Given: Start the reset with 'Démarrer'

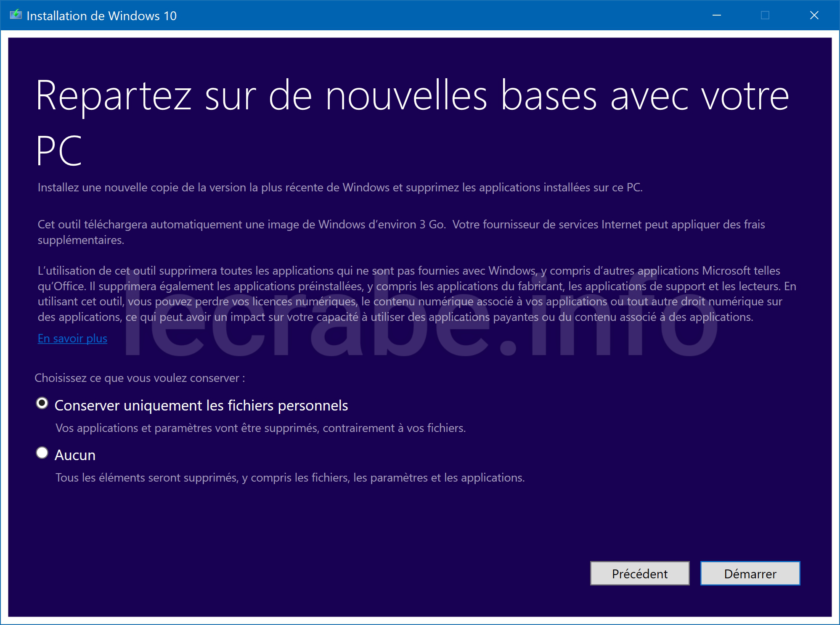Looking at the screenshot, I should [x=750, y=573].
